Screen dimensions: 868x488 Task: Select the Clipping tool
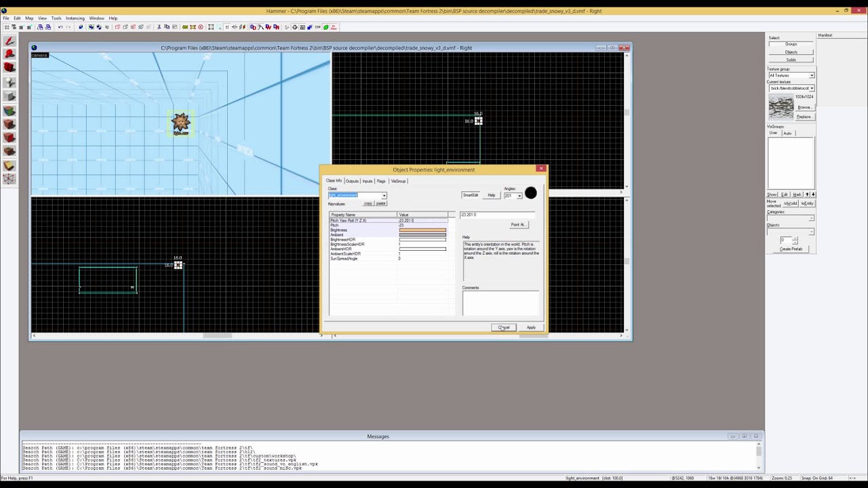(x=9, y=165)
